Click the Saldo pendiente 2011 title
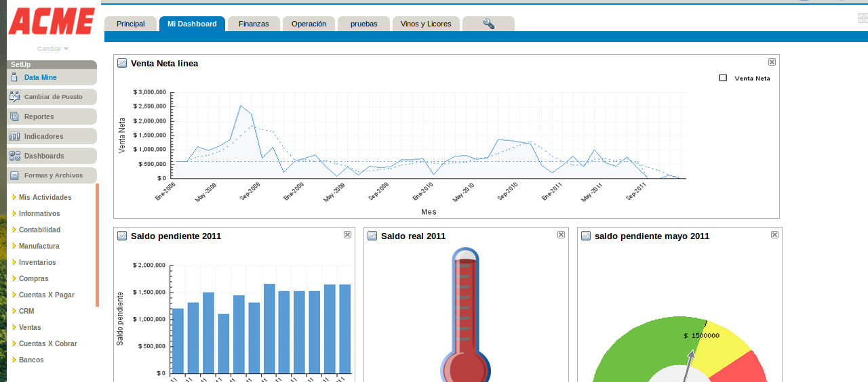This screenshot has height=382, width=868. click(176, 236)
